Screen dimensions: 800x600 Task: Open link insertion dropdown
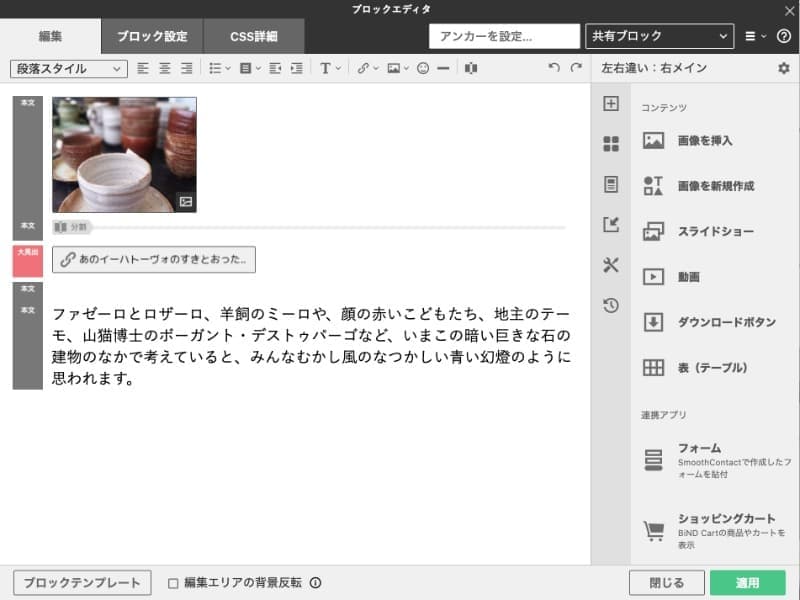pyautogui.click(x=367, y=68)
